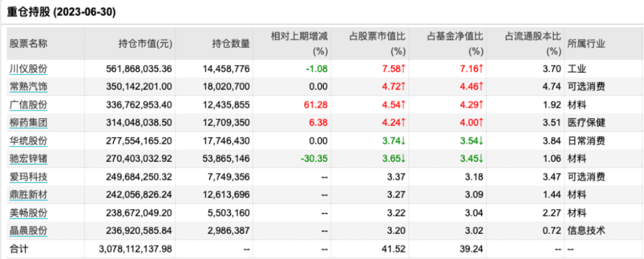This screenshot has height=259, width=644.
Task: Open the 美畅股份 stock link
Action: (x=29, y=213)
